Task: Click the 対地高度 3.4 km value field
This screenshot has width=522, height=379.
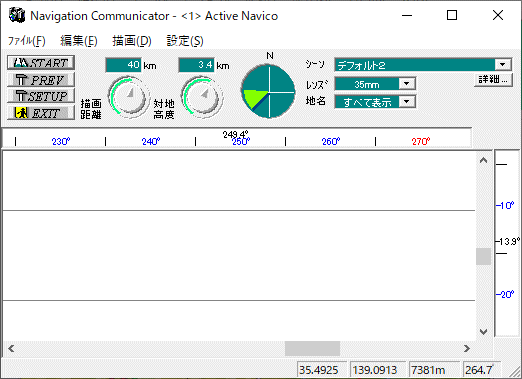Action: [x=196, y=65]
